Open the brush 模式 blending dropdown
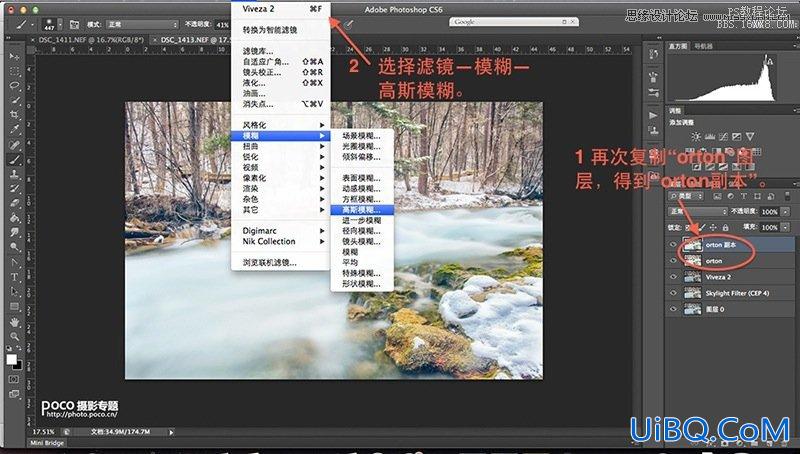The image size is (800, 454). click(142, 24)
